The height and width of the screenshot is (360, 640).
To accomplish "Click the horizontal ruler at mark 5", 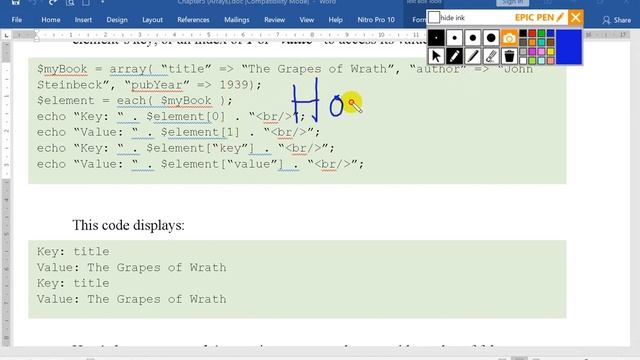I will coord(208,35).
